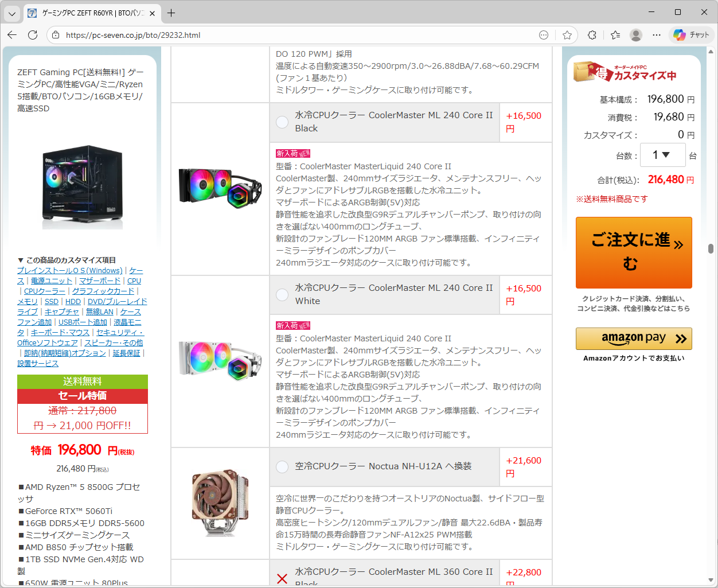Open プレインストールOS(Windows) customization link
The height and width of the screenshot is (588, 718).
(x=69, y=271)
